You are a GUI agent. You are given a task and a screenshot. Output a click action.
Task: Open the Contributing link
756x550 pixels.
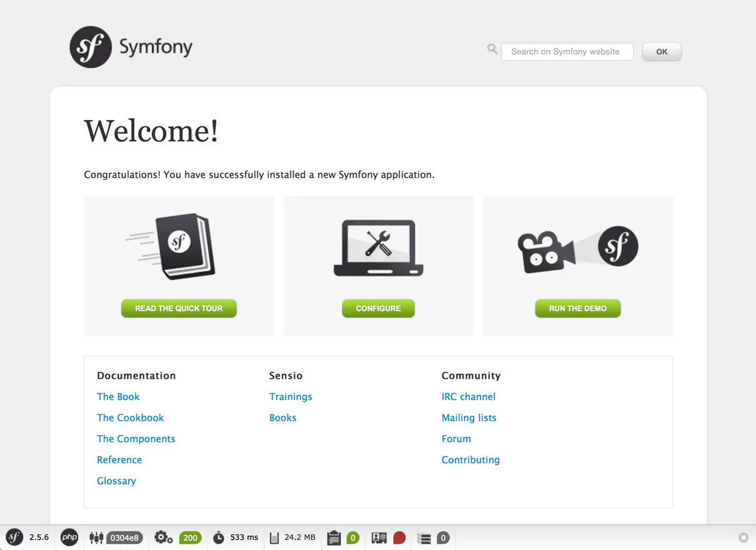[x=470, y=460]
